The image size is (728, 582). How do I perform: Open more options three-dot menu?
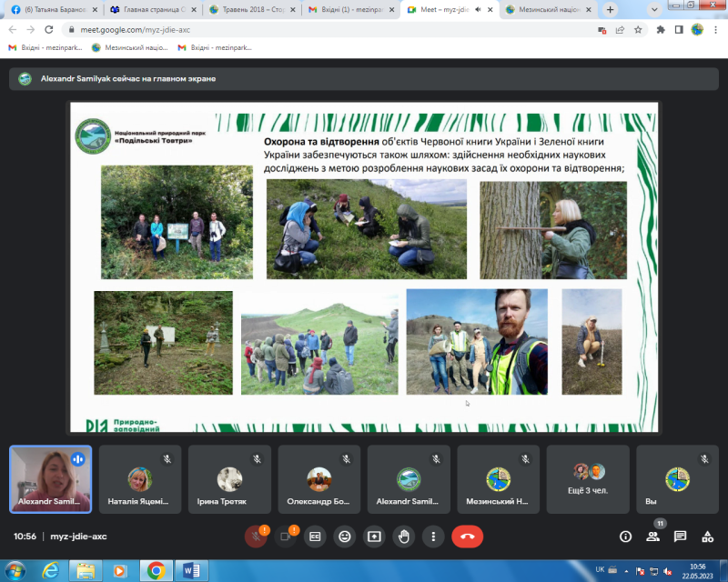pos(434,537)
